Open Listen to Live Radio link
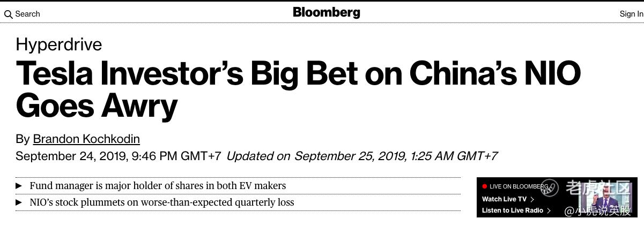This screenshot has width=644, height=226. coord(513,210)
